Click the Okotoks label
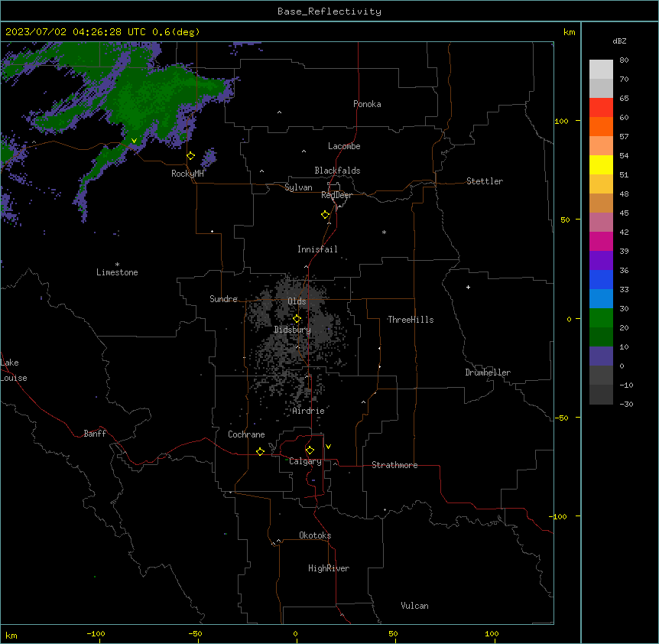The height and width of the screenshot is (644, 659). (315, 535)
